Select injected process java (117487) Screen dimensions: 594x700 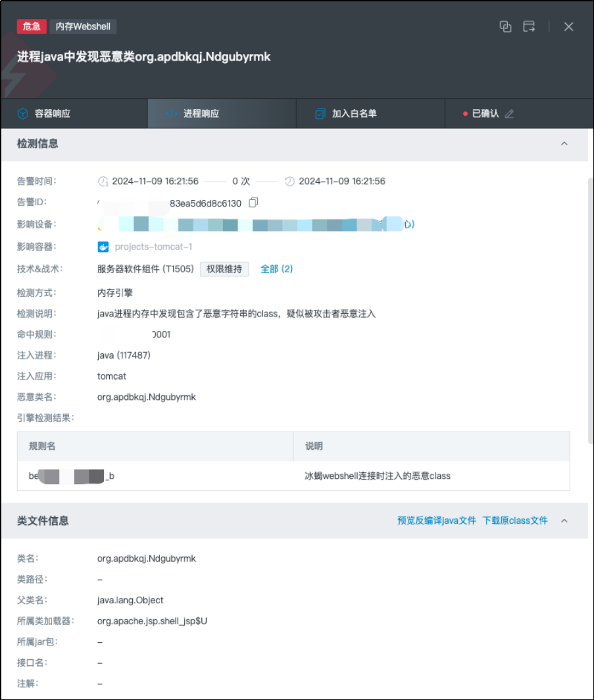click(124, 355)
